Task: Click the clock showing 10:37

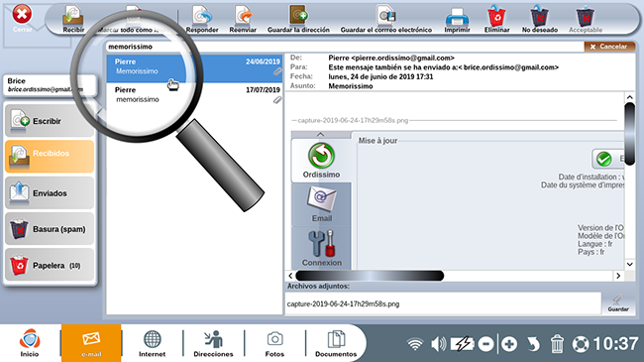Action: [615, 343]
